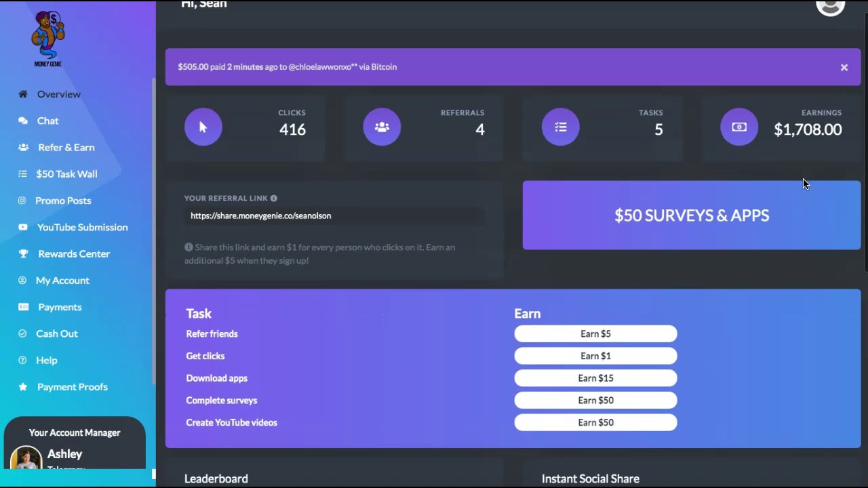Open YouTube Submission page
This screenshot has height=488, width=868.
pos(82,227)
